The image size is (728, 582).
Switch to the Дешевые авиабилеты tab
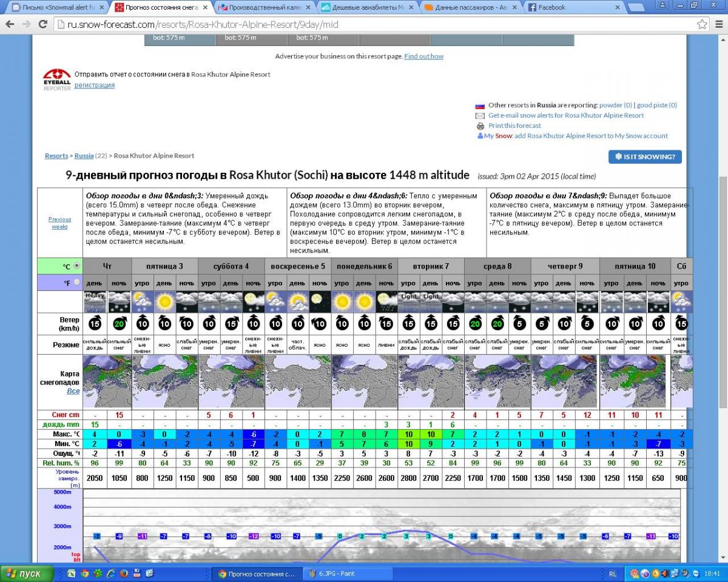[369, 8]
